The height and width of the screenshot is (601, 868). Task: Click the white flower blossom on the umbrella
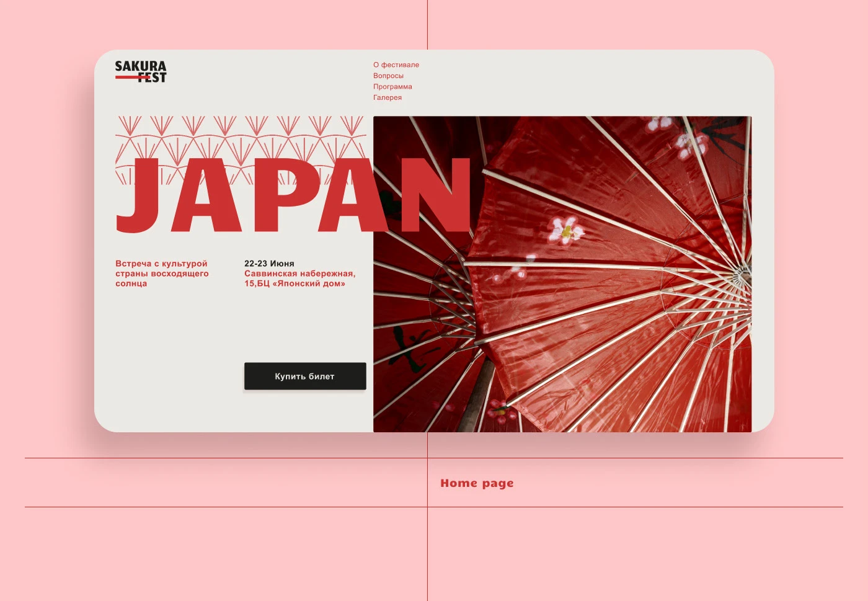point(565,231)
